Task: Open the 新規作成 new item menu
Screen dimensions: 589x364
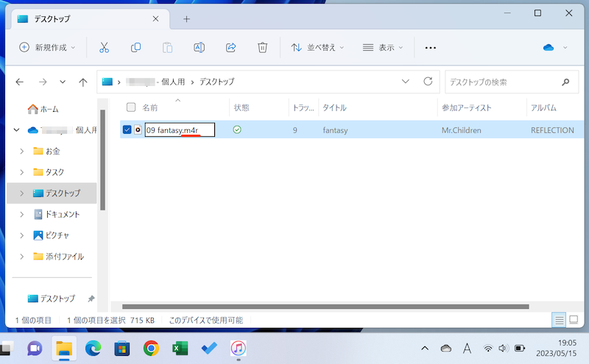Action: tap(47, 47)
